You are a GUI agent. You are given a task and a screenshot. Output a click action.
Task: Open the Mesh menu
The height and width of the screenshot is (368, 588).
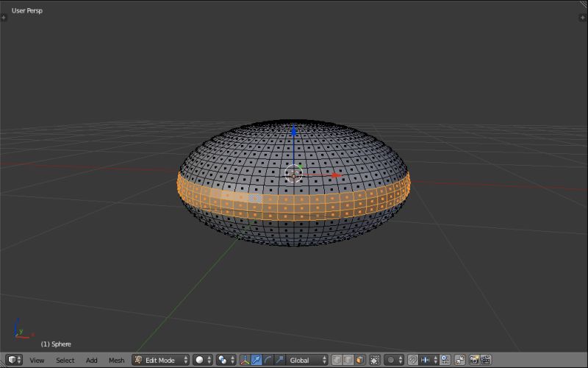[116, 361]
